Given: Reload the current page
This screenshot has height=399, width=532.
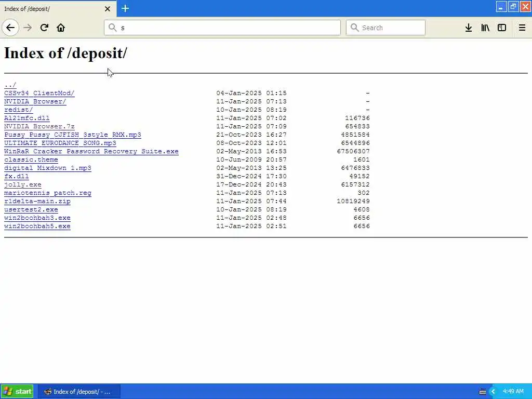Looking at the screenshot, I should 44,28.
